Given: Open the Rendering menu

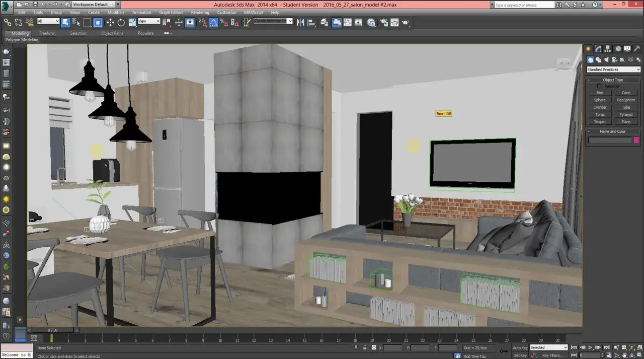Looking at the screenshot, I should pos(200,12).
